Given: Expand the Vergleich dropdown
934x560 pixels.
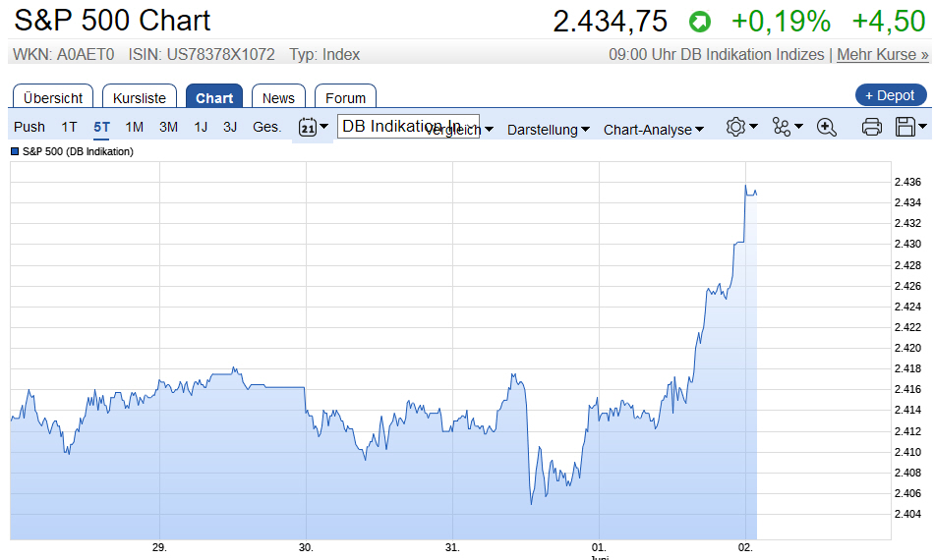Looking at the screenshot, I should click(x=487, y=130).
